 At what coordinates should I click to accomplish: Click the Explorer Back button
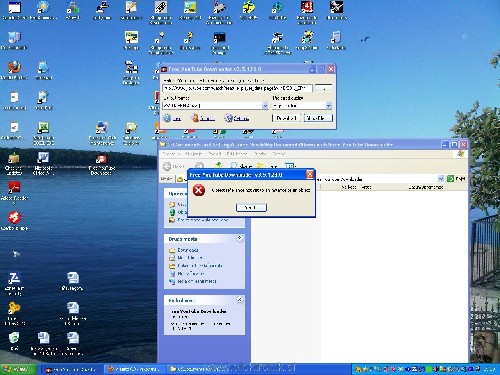tap(174, 166)
